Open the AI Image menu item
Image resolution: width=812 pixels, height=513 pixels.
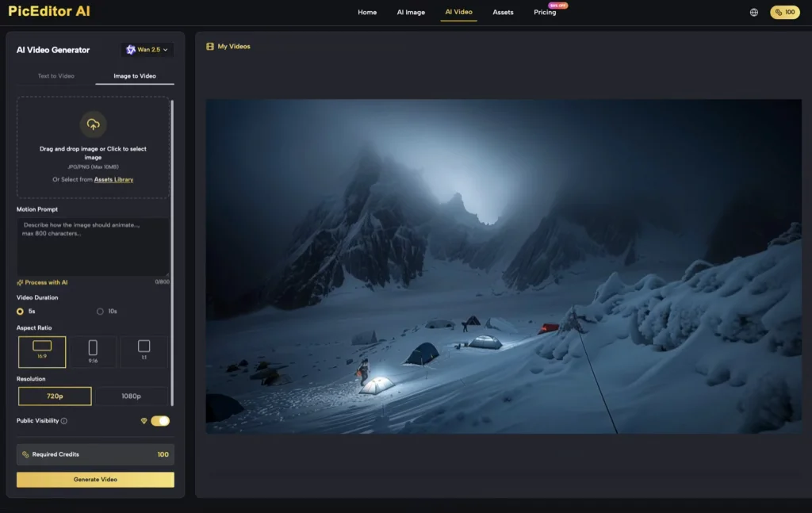411,13
